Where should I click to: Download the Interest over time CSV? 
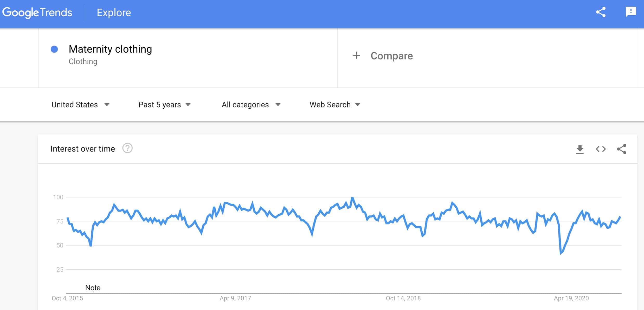[x=580, y=149]
